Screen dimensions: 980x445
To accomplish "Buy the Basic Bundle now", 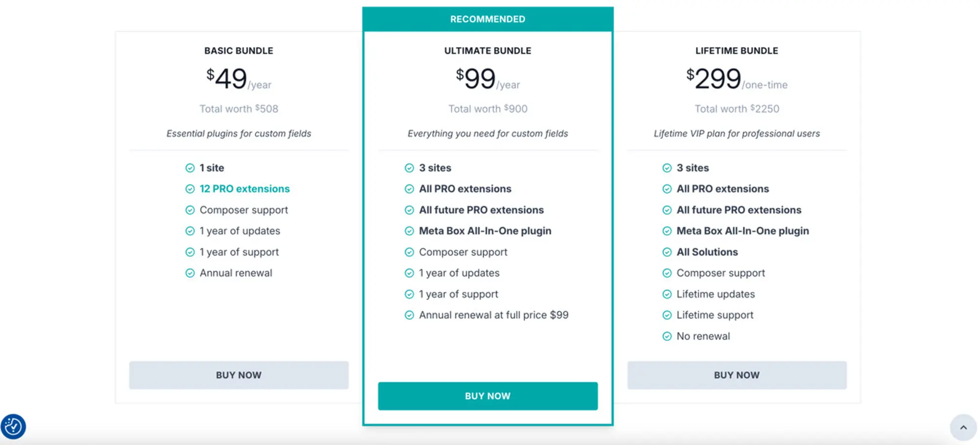I will point(239,375).
